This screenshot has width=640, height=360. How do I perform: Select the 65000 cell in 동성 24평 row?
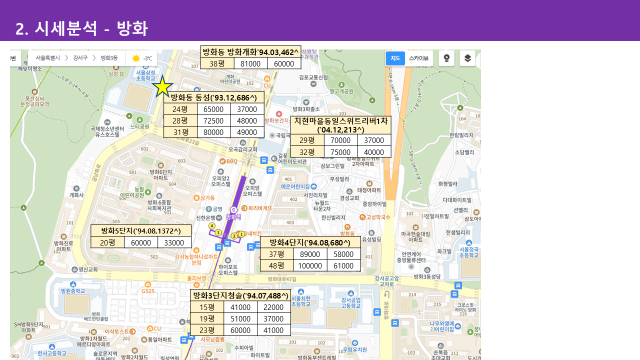click(214, 109)
